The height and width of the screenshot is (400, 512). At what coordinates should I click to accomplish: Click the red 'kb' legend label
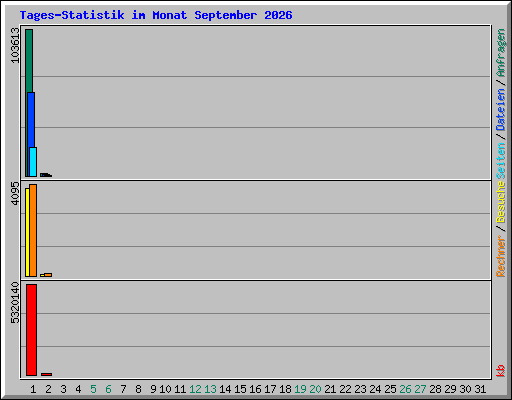click(x=501, y=371)
